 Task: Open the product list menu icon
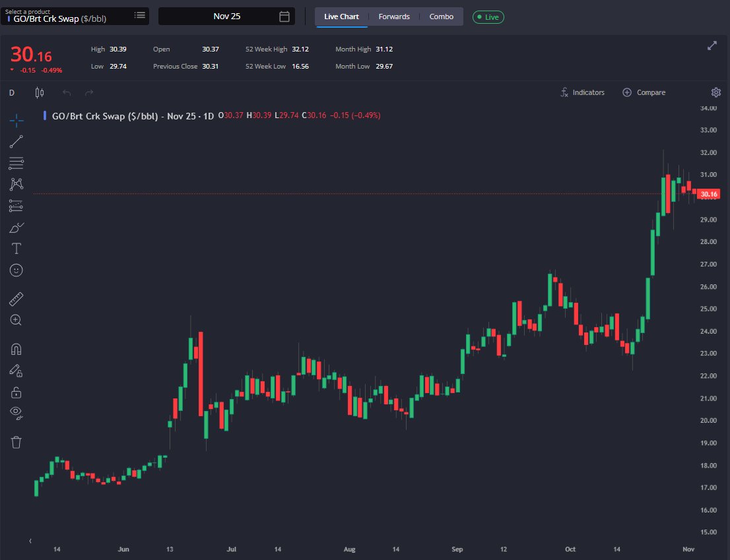[140, 15]
